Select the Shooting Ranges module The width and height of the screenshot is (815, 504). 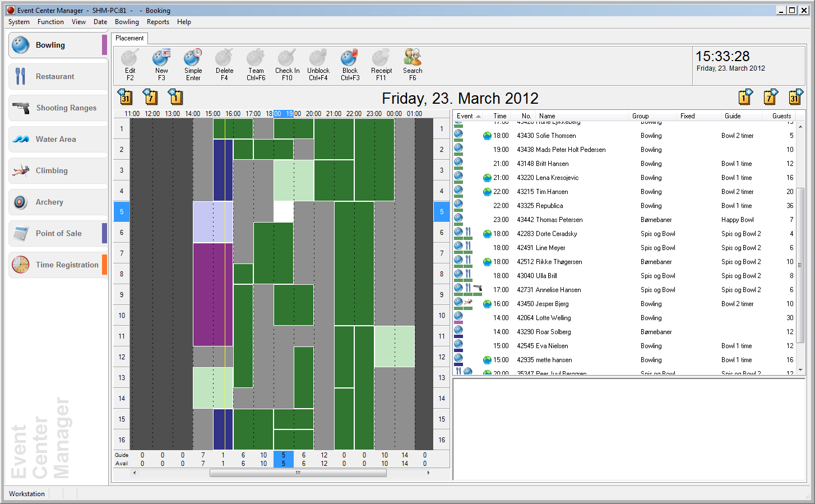point(58,108)
